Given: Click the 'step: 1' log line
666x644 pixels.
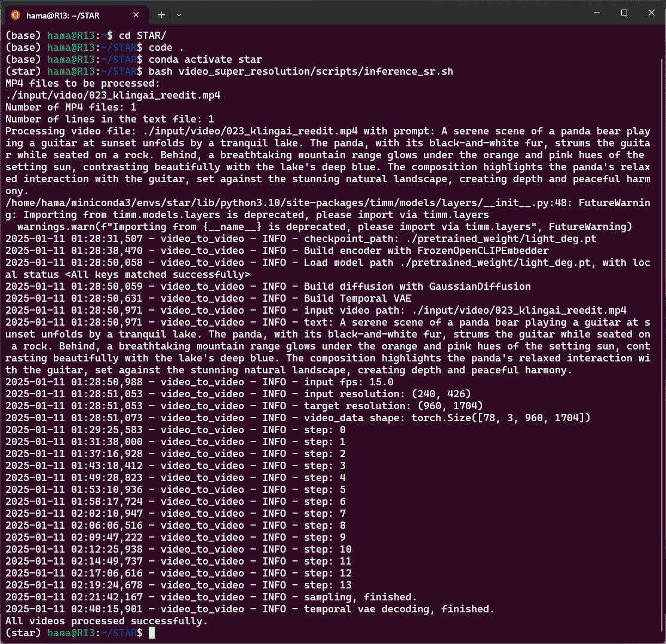Looking at the screenshot, I should coord(176,441).
